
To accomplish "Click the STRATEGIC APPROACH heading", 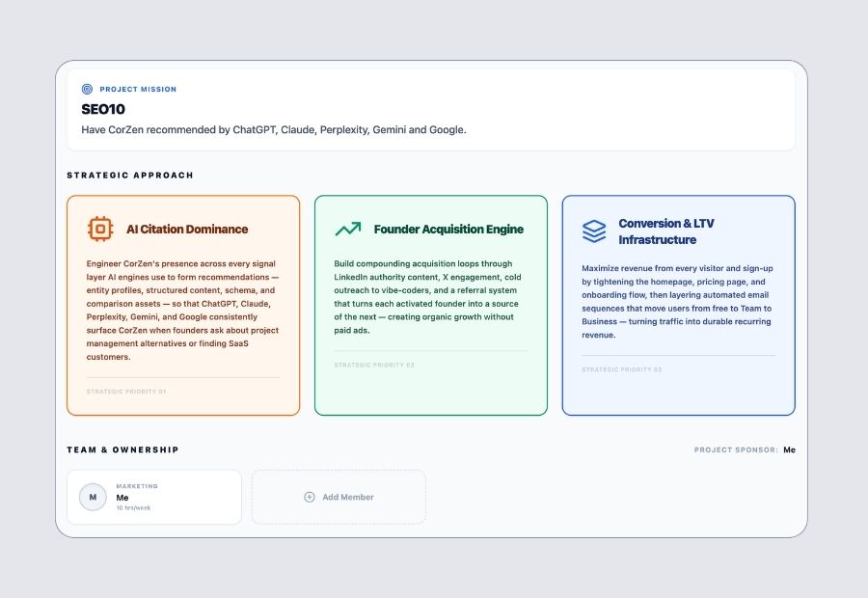I will click(130, 175).
